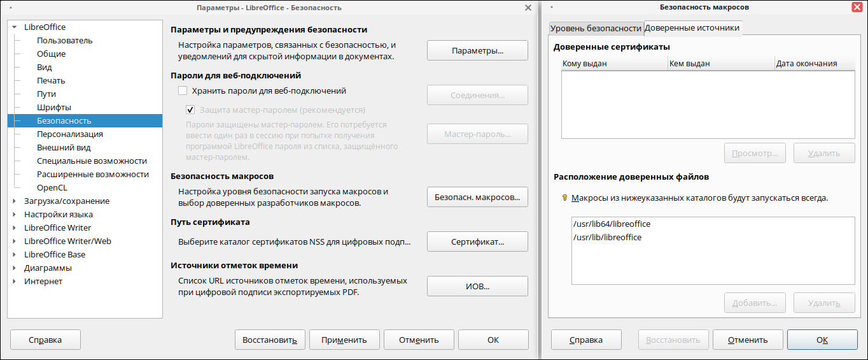The height and width of the screenshot is (360, 868).
Task: Close the Macro Security dialog window
Action: [857, 7]
